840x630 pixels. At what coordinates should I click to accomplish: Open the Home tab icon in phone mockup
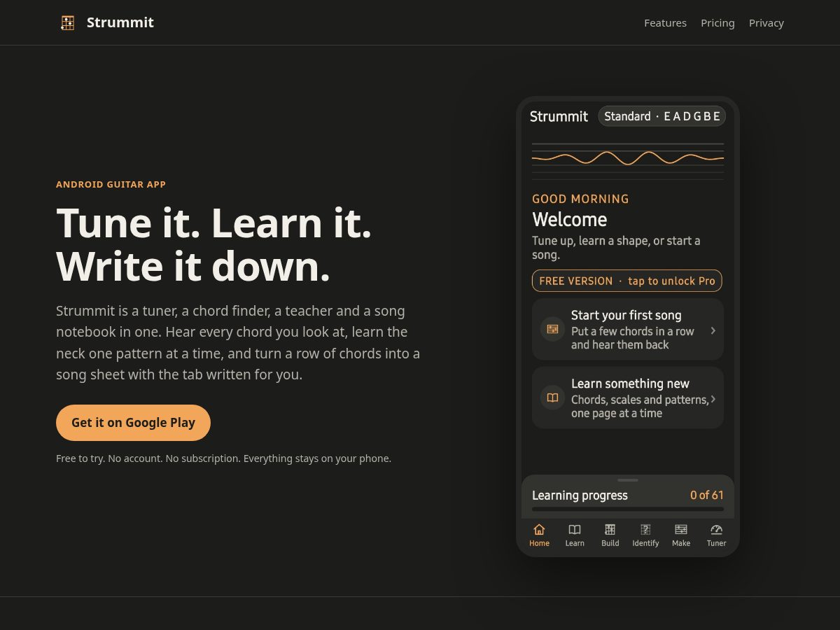coord(539,530)
